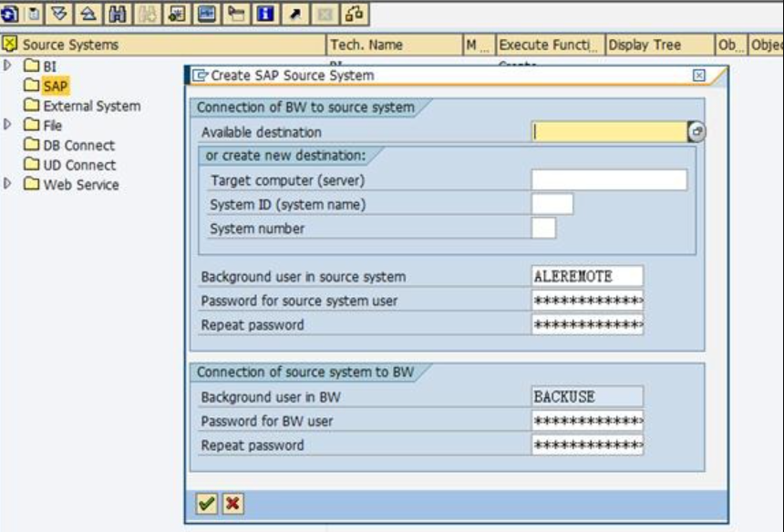
Task: Click the "or create new destination:" heading
Action: 285,156
